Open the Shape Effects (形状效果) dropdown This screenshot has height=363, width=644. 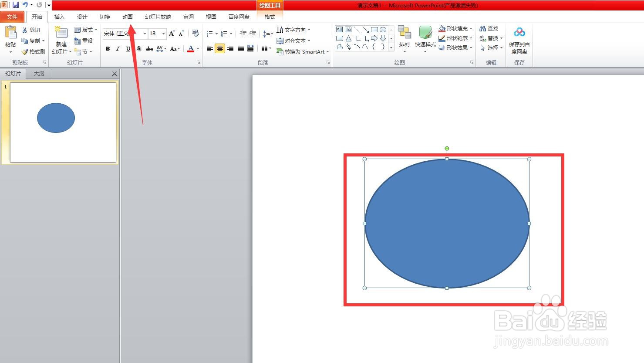tap(455, 47)
